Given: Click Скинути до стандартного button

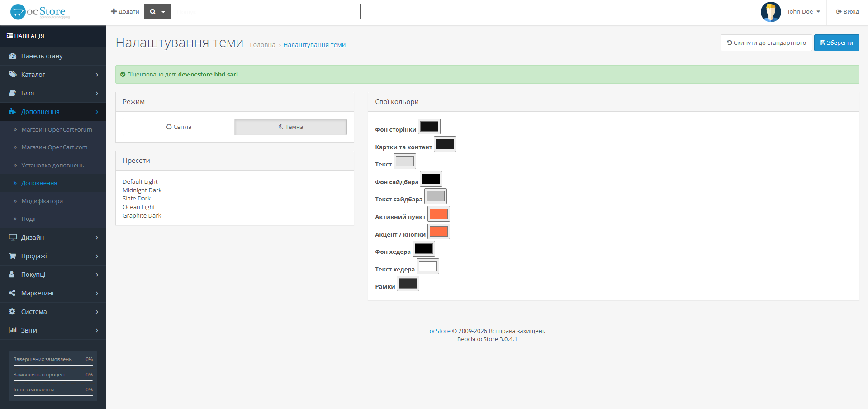Looking at the screenshot, I should tap(766, 43).
